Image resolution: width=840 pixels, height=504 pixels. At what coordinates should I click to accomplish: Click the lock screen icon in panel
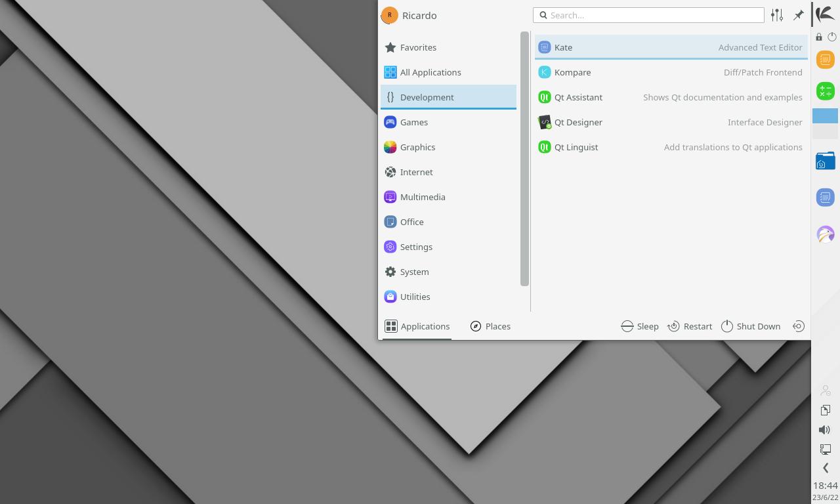[x=819, y=37]
